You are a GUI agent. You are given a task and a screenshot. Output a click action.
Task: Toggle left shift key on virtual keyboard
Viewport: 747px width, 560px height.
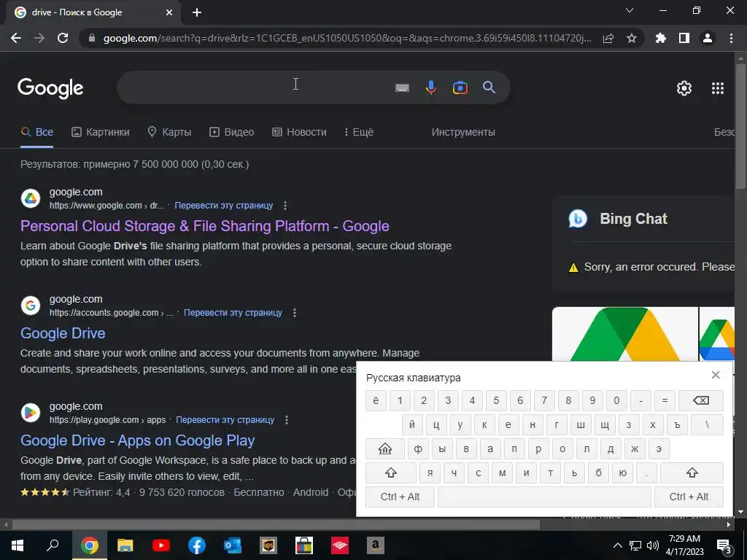pyautogui.click(x=391, y=472)
